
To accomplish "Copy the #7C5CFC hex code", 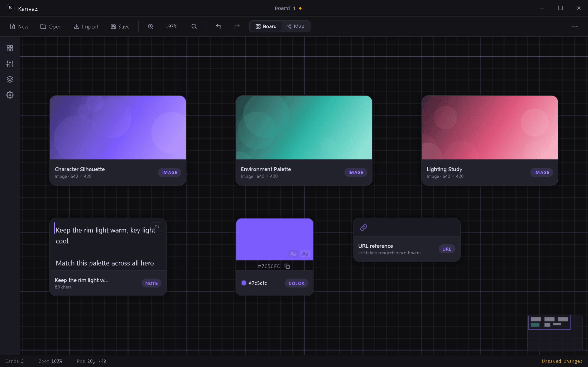I will pos(287,266).
